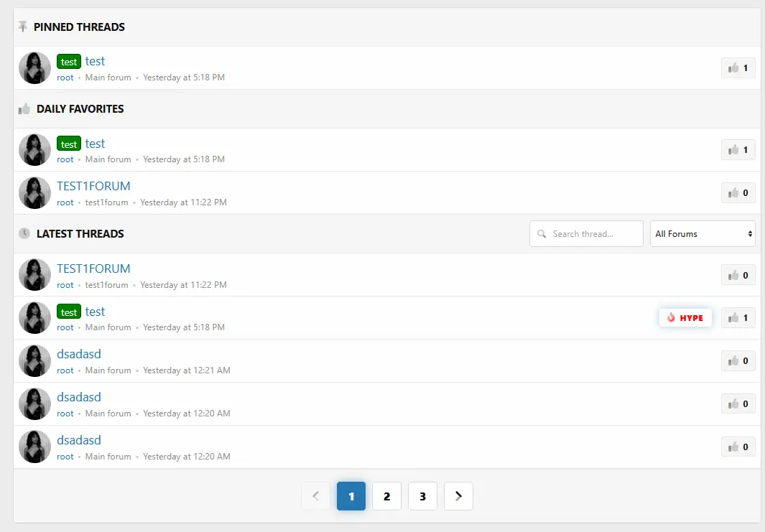Like the dsadasd thread posted at 12:21 AM
This screenshot has height=532, width=765.
(738, 361)
